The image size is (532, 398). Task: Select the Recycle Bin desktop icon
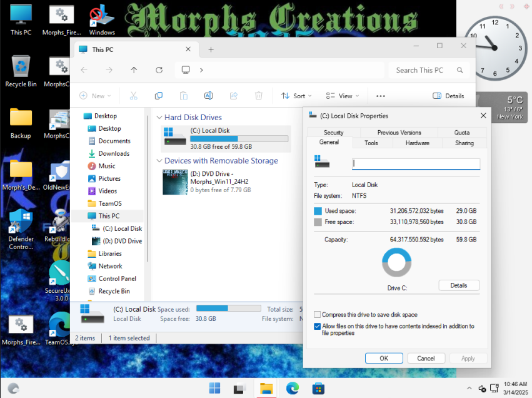click(x=21, y=71)
